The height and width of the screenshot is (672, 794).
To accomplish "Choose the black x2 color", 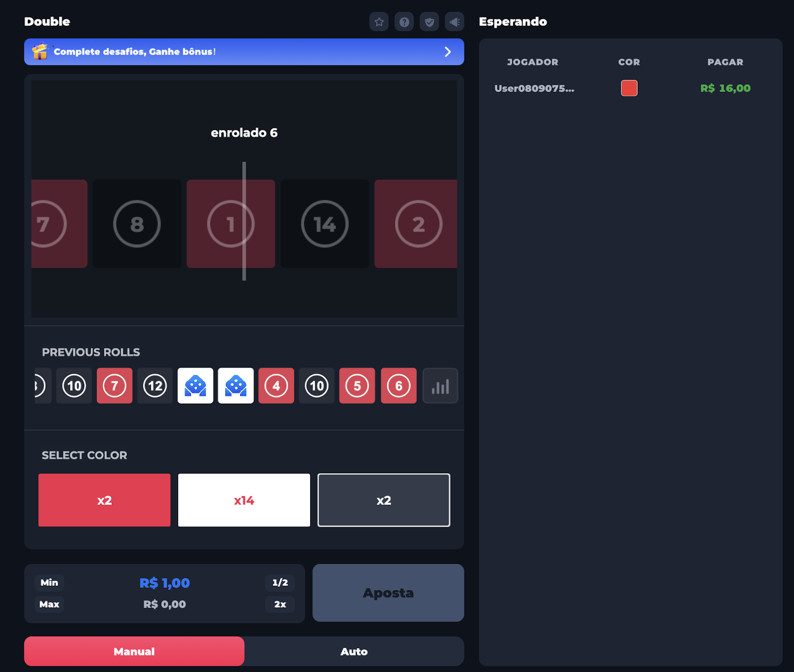I will click(x=384, y=500).
